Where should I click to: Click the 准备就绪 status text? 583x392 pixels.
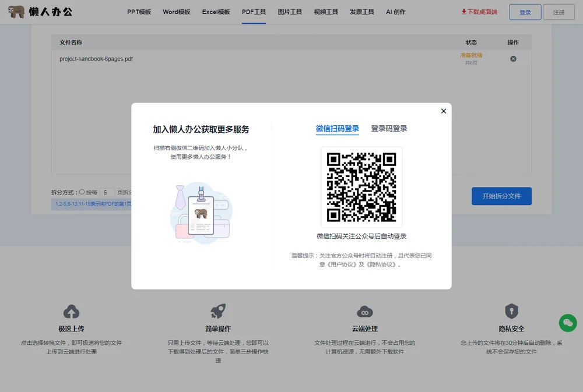pos(471,55)
